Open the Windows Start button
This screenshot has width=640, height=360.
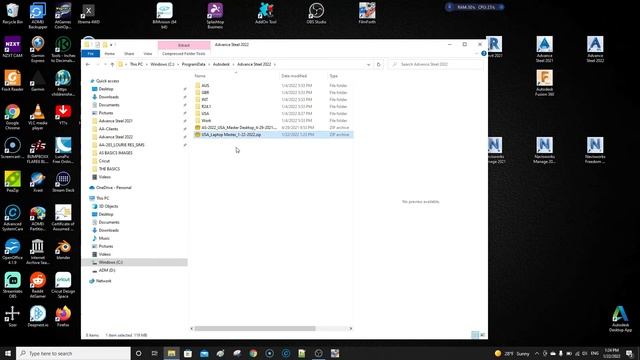pyautogui.click(x=8, y=353)
